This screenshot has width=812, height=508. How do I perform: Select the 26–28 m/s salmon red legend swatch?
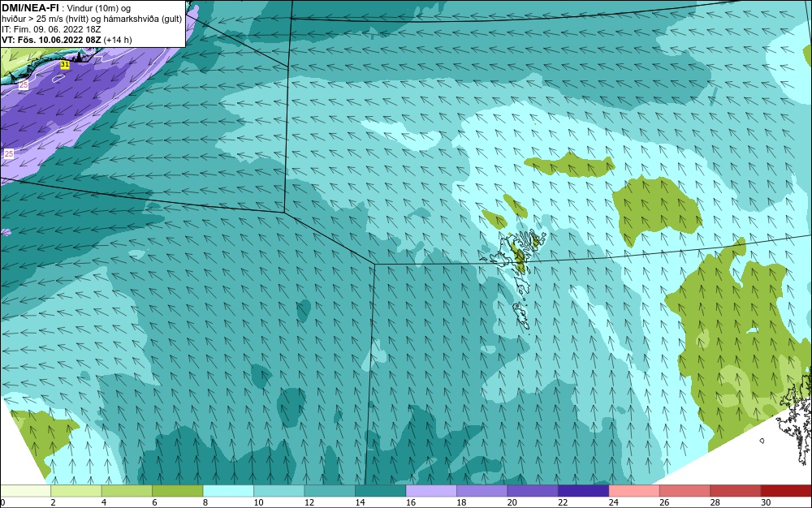pyautogui.click(x=685, y=491)
